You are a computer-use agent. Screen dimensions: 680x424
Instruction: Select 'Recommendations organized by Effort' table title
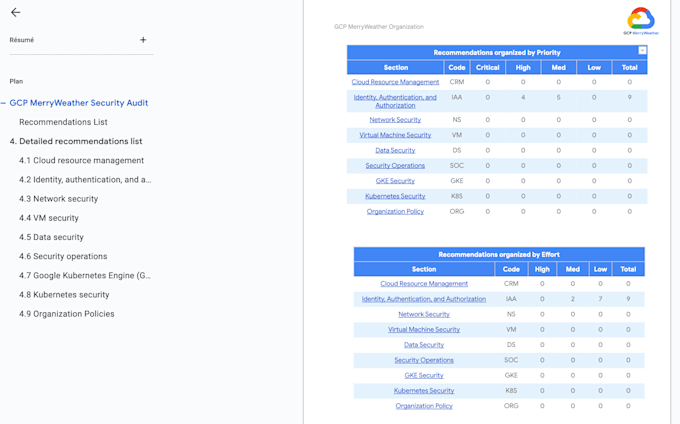[x=499, y=254]
